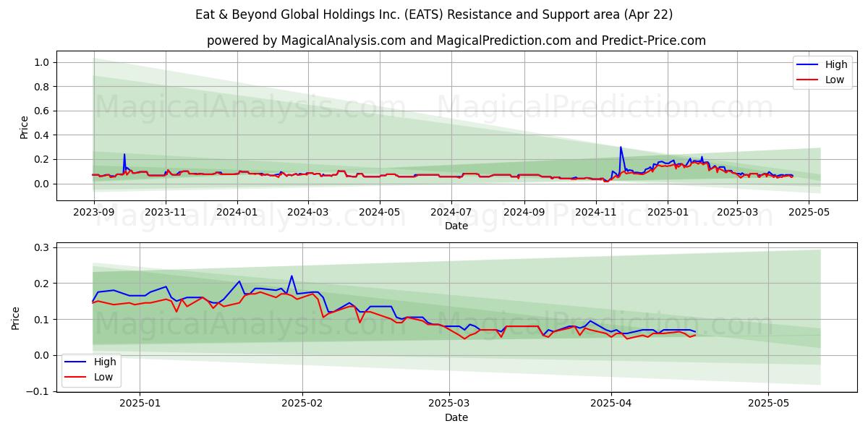Click the 'Date' x-axis label of the top chart

pyautogui.click(x=456, y=226)
